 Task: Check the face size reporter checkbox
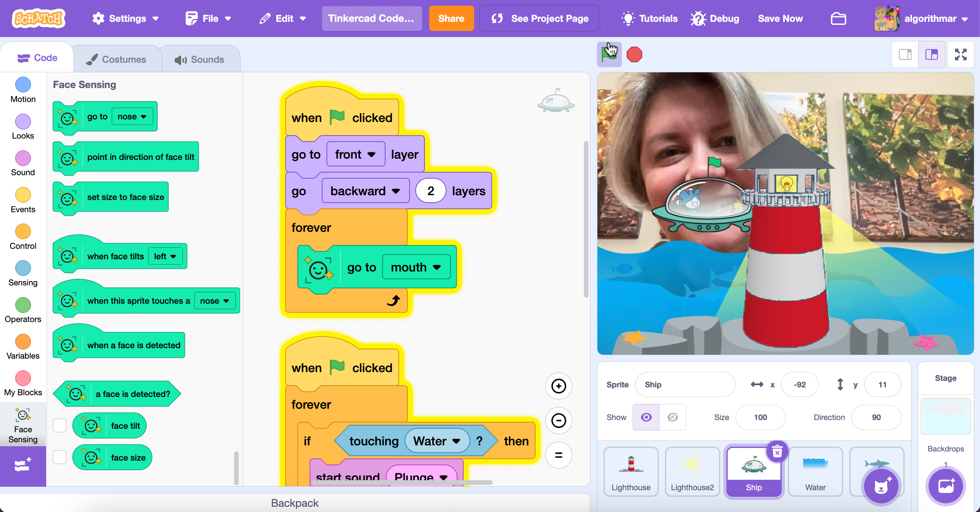[x=60, y=458]
